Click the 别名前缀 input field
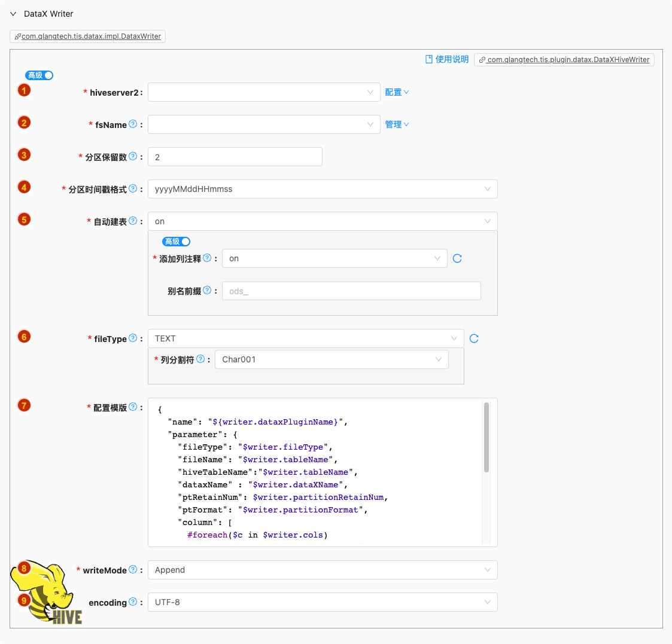Viewport: 672px width, 644px height. click(351, 291)
